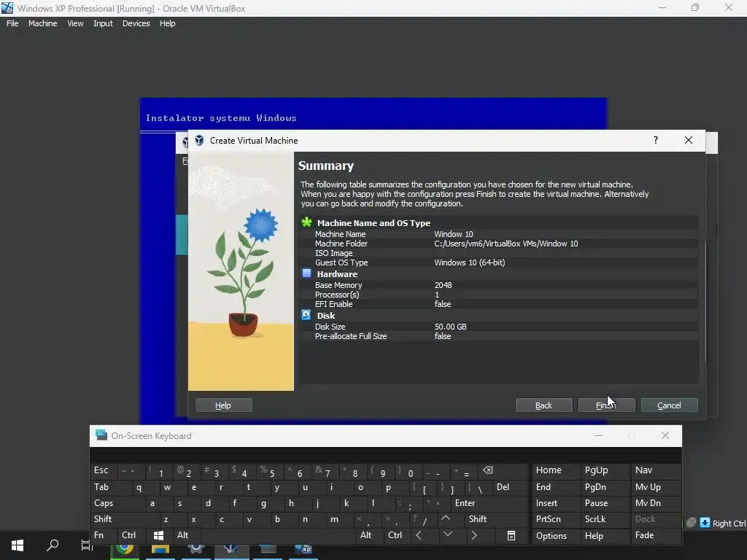
Task: Click the keyboard capture arrow icon beside Right Ctrl
Action: (x=705, y=523)
